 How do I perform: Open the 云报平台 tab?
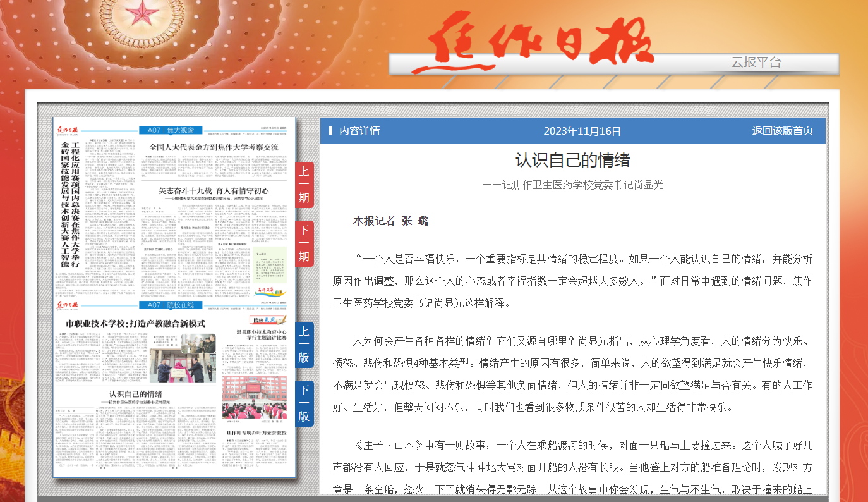[x=756, y=63]
